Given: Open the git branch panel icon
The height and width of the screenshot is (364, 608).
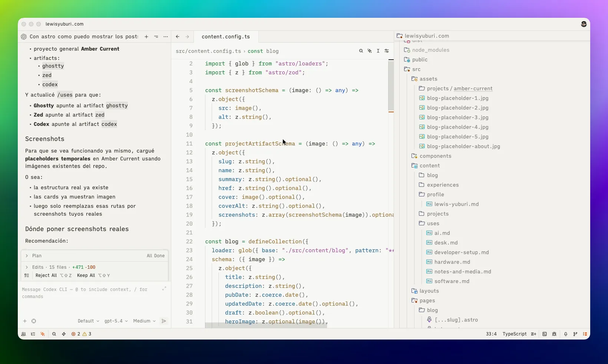Looking at the screenshot, I should [575, 334].
